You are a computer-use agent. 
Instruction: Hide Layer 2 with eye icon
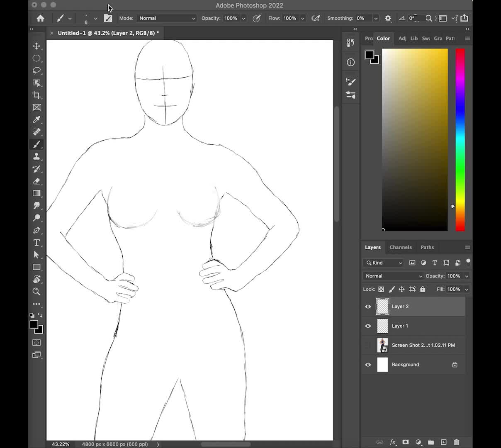[x=368, y=307]
